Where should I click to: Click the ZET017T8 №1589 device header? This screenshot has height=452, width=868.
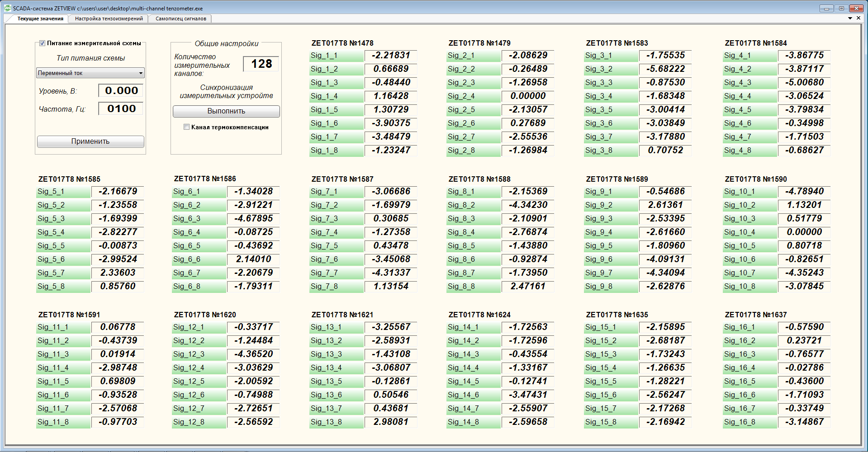tap(617, 179)
